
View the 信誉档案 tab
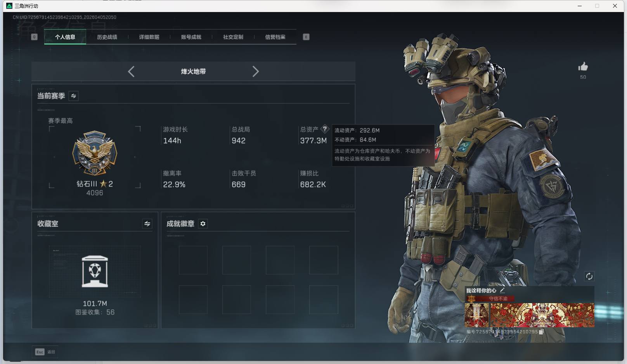(275, 37)
